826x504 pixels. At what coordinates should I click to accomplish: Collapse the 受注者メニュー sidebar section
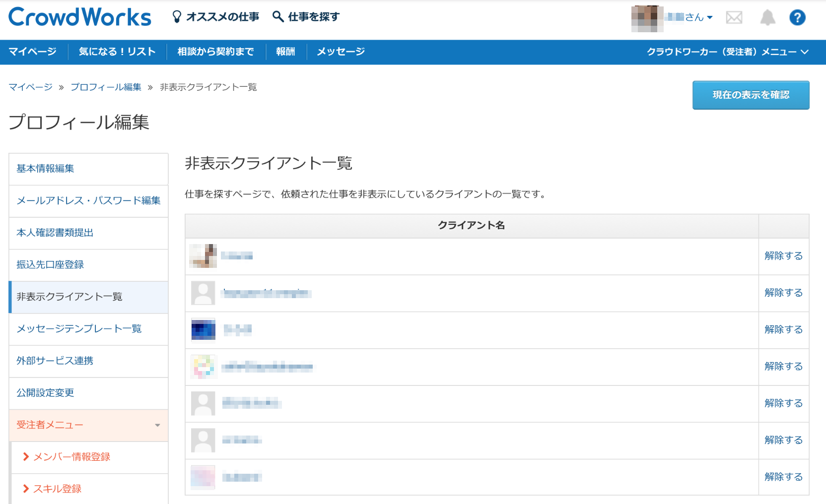pos(88,425)
